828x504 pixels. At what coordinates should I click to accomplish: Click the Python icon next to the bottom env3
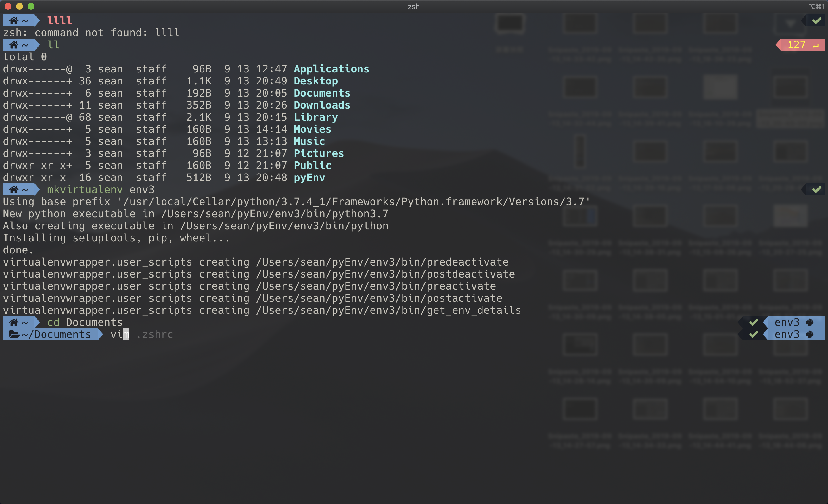pos(810,334)
